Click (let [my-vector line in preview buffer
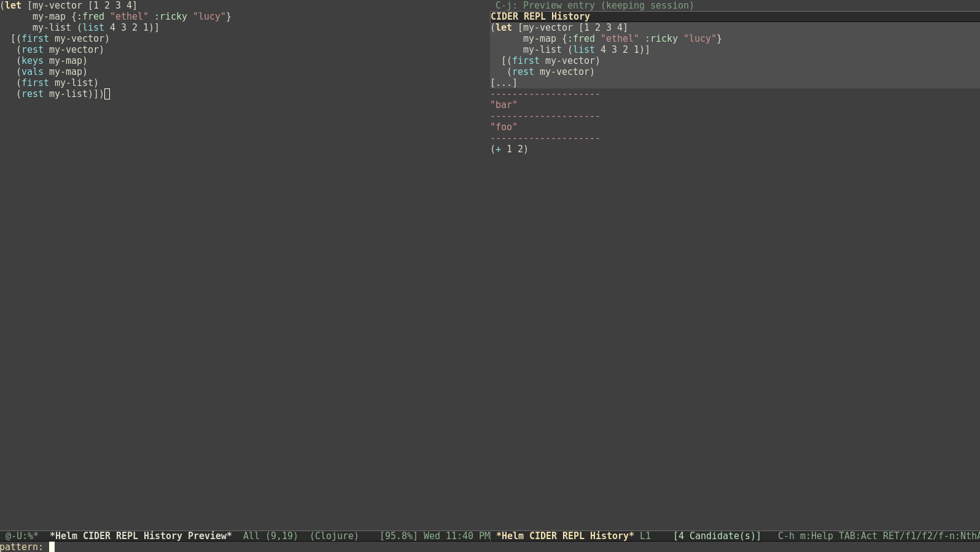 click(69, 6)
